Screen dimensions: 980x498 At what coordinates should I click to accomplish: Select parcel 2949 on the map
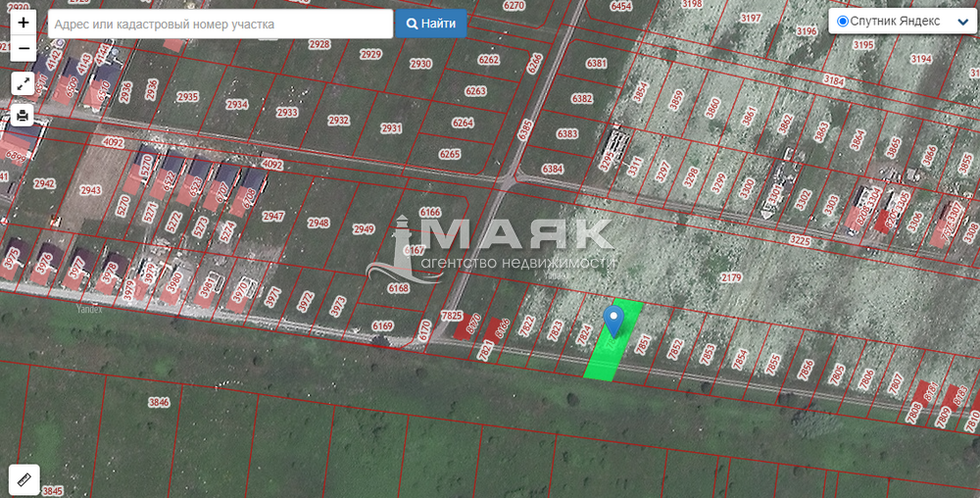[364, 229]
